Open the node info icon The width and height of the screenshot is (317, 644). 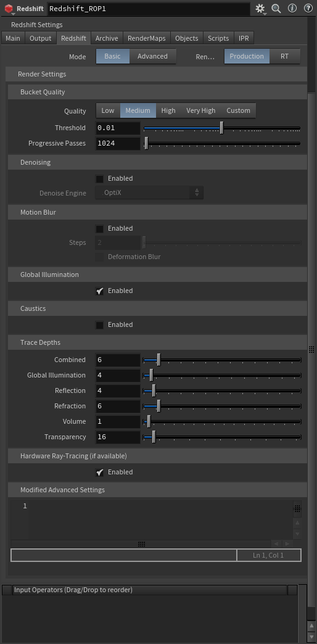coord(292,8)
